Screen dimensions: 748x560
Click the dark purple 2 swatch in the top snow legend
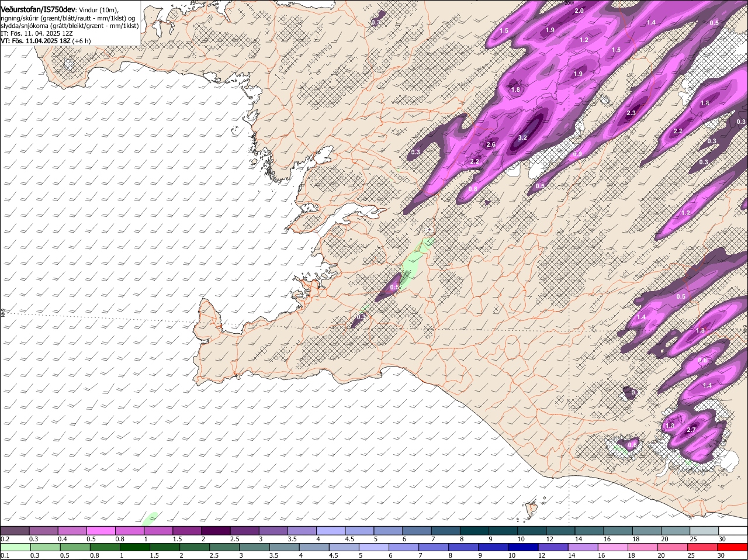click(216, 530)
